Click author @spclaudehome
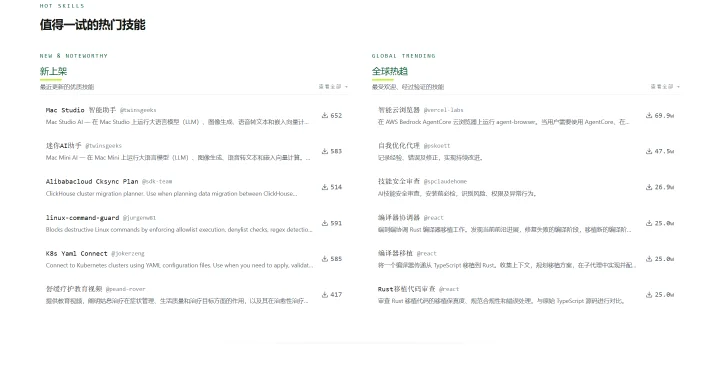 click(x=445, y=181)
